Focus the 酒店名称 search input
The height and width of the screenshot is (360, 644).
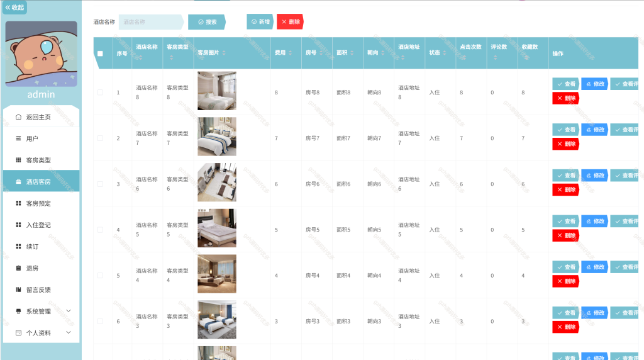coord(151,22)
